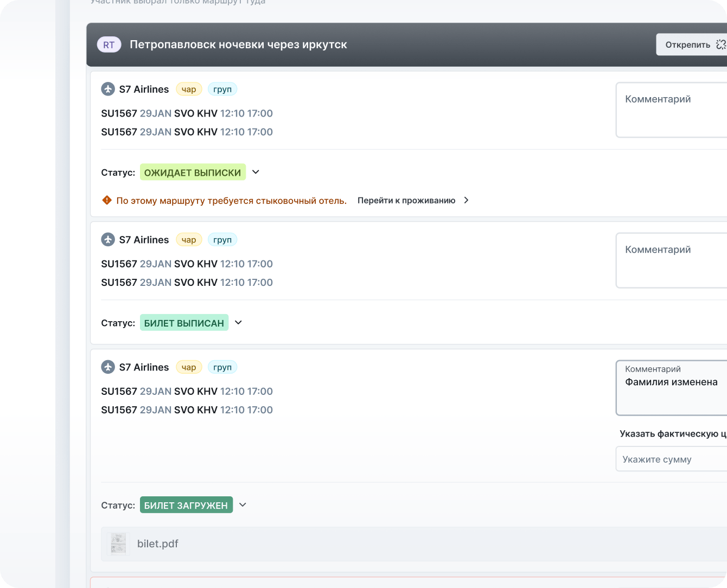The height and width of the screenshot is (588, 727).
Task: Click the airplane icon in the БИЛЕТ ЗАГРУЖЕН card
Action: pyautogui.click(x=108, y=367)
